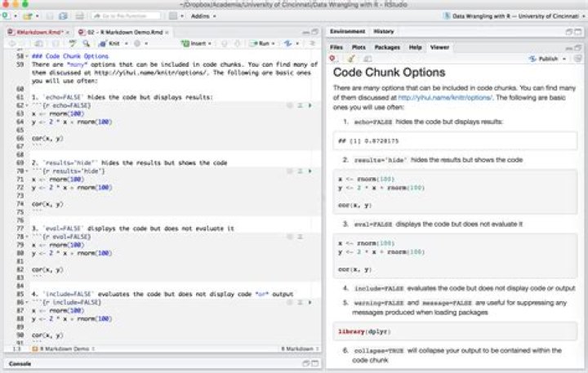Click the Knit button
The height and width of the screenshot is (373, 588).
109,44
